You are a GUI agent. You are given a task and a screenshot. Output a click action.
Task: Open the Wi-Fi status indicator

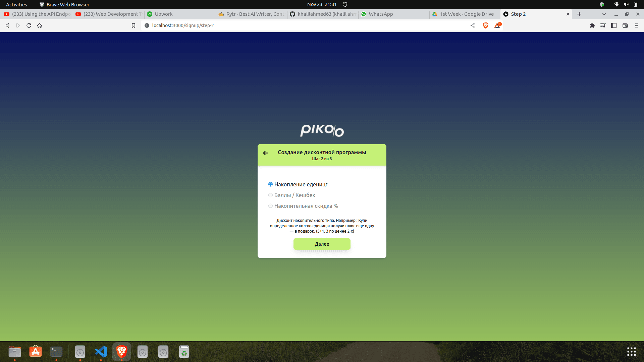(x=616, y=4)
